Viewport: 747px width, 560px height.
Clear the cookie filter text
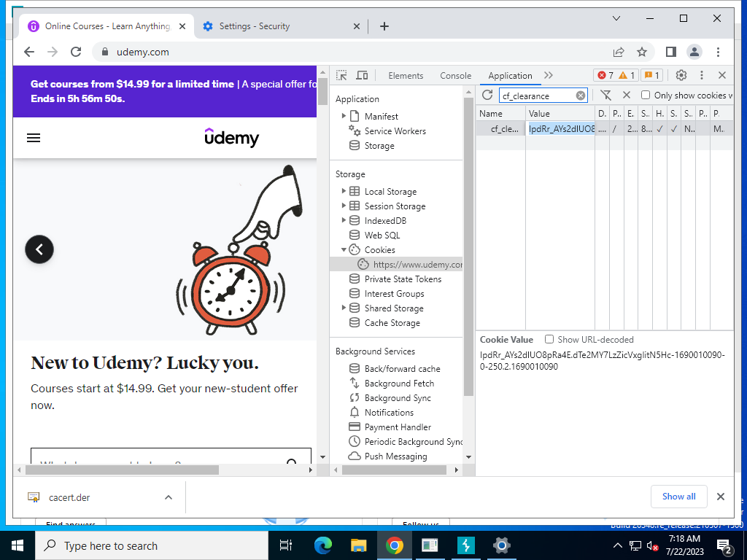581,96
